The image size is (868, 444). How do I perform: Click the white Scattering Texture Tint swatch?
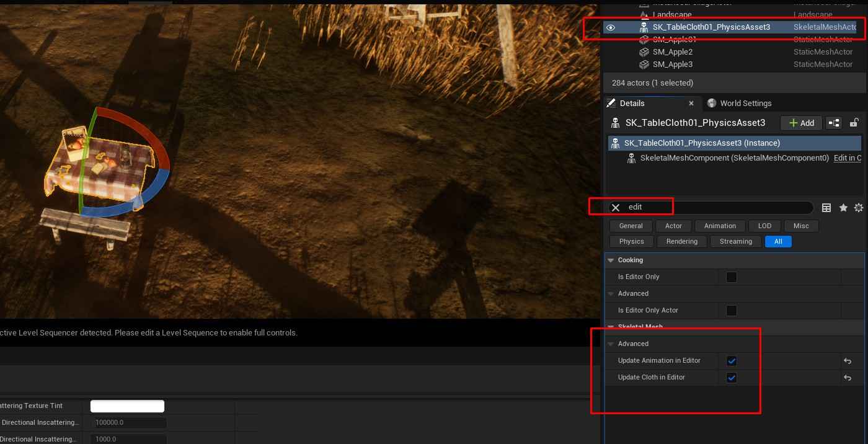(x=127, y=406)
